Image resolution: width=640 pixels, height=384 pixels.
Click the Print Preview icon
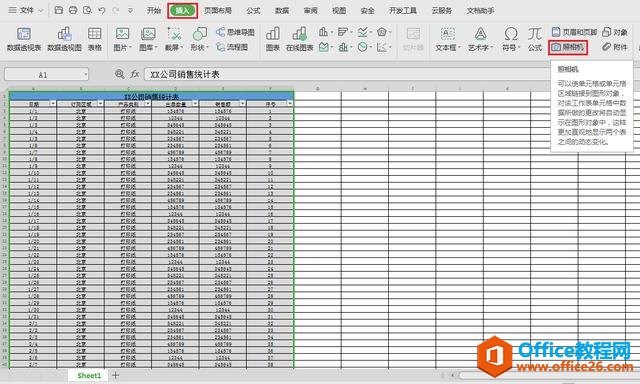[x=87, y=10]
